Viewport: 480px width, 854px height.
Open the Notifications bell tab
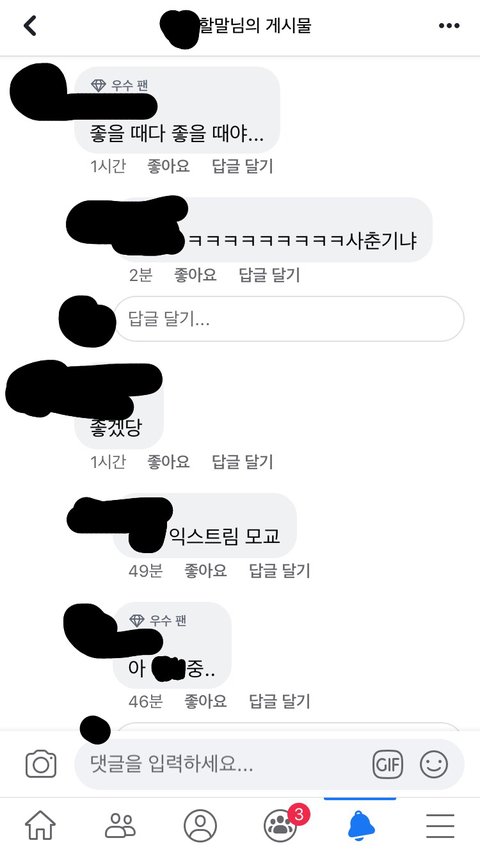click(361, 826)
